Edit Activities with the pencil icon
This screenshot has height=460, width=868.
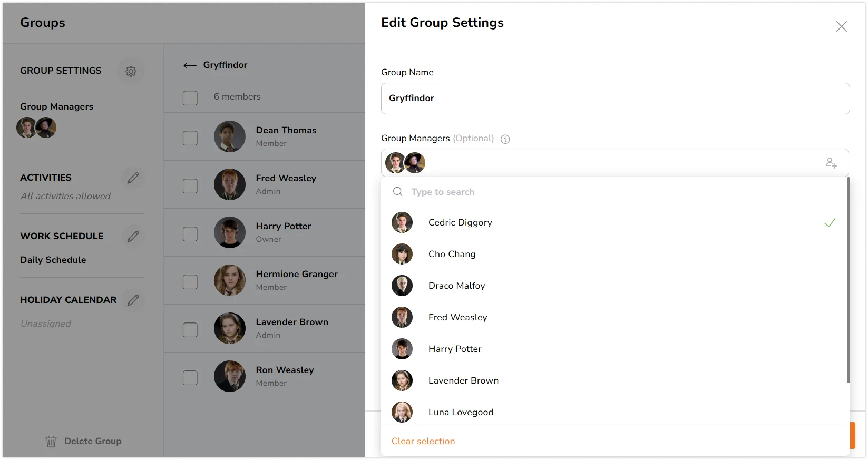133,178
